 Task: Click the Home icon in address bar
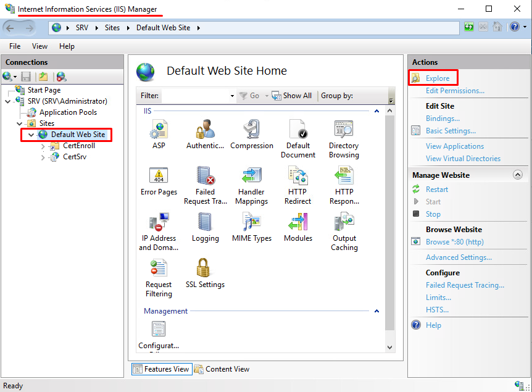point(497,27)
